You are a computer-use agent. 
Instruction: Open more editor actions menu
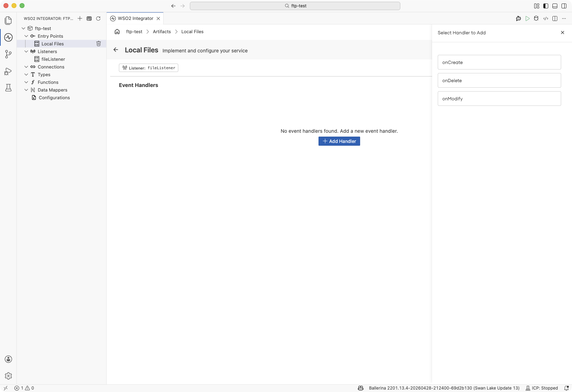tap(564, 19)
